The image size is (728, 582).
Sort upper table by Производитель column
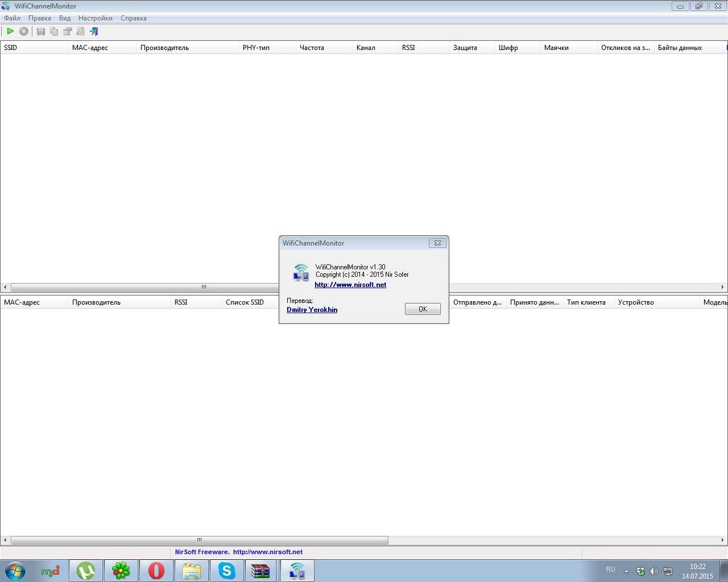tap(188, 48)
